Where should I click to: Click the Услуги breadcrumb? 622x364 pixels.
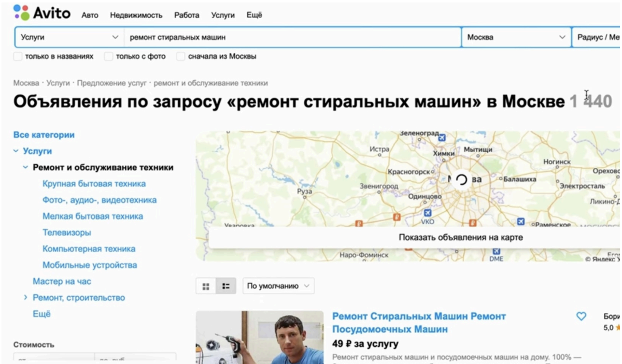pyautogui.click(x=58, y=83)
